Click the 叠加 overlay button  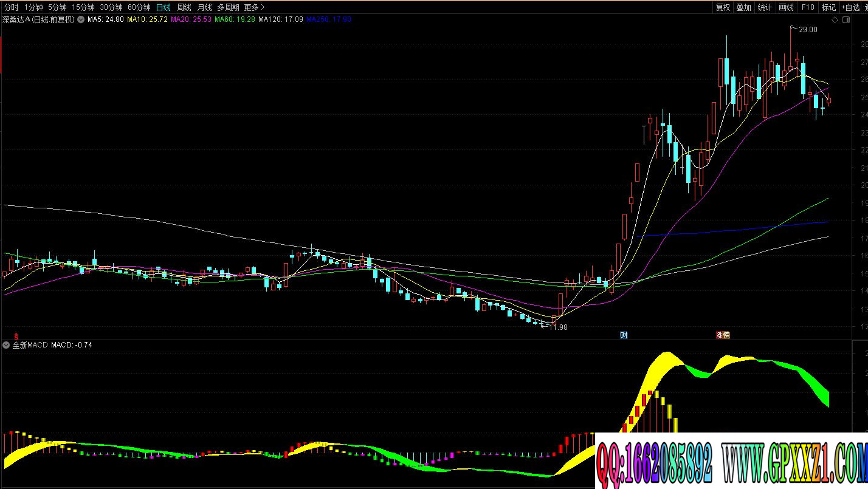[743, 7]
